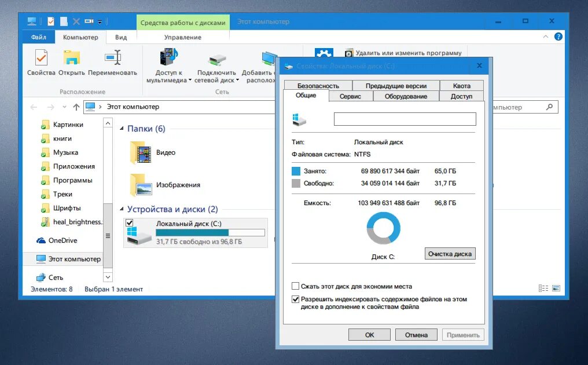The image size is (588, 365).
Task: Open the Безопасность tab in properties dialog
Action: pos(318,86)
